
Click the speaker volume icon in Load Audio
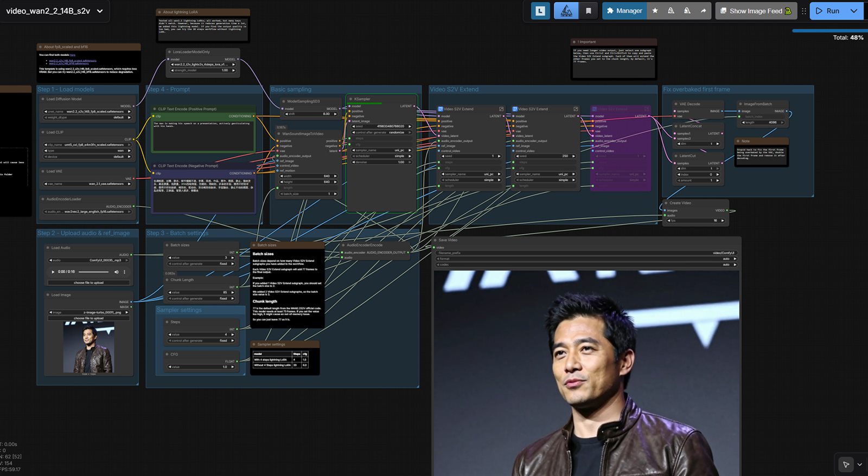click(x=116, y=272)
